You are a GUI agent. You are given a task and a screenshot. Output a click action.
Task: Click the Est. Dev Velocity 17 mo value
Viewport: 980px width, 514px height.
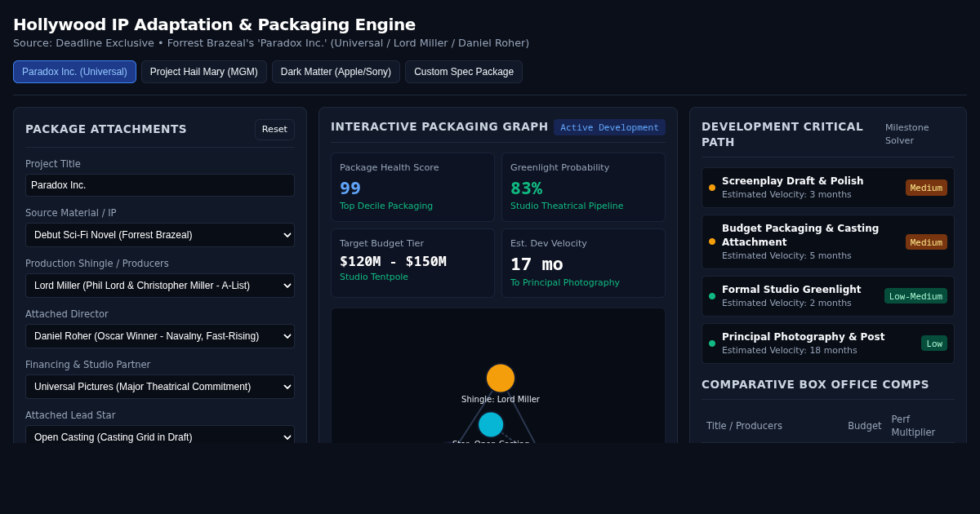(x=537, y=264)
